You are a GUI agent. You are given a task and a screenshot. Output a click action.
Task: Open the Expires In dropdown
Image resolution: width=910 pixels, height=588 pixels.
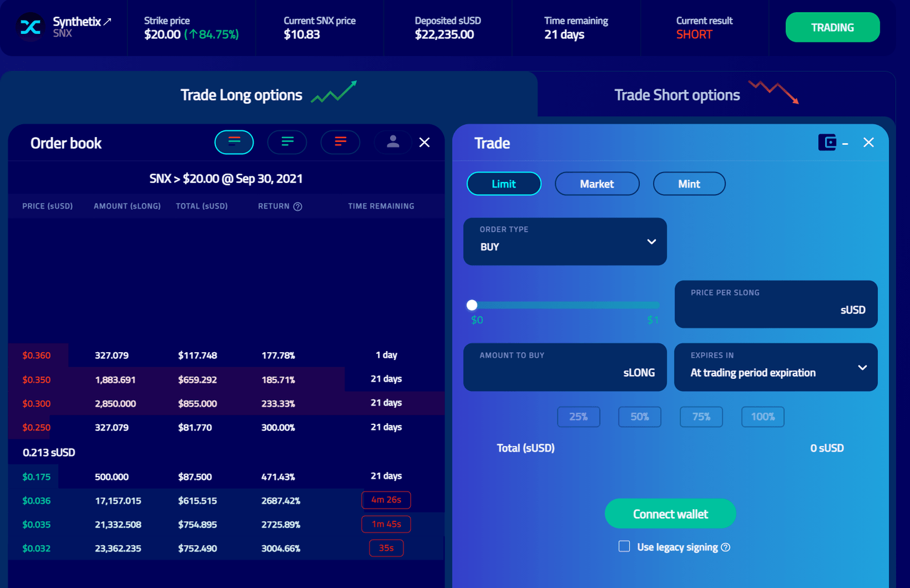click(776, 367)
